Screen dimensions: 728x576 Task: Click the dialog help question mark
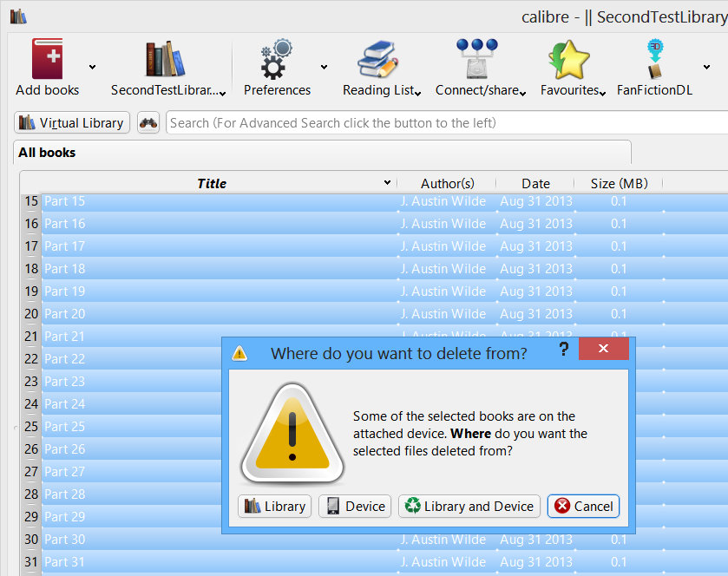coord(564,349)
